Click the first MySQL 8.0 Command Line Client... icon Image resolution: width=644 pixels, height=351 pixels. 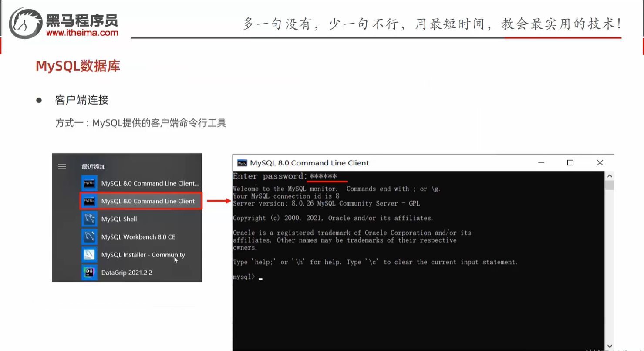coord(89,183)
